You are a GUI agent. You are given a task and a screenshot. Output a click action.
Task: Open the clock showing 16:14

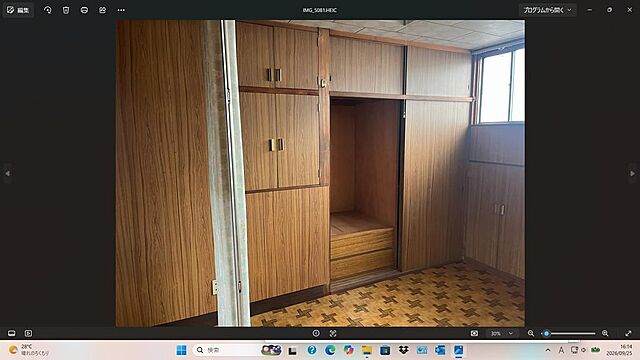click(x=619, y=350)
